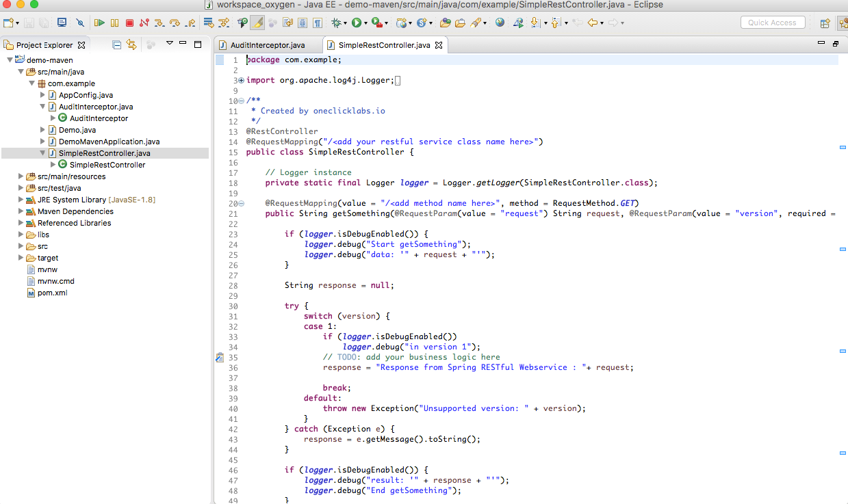This screenshot has height=504, width=848.
Task: Switch to the AuditInterceptor.java tab
Action: coord(267,44)
